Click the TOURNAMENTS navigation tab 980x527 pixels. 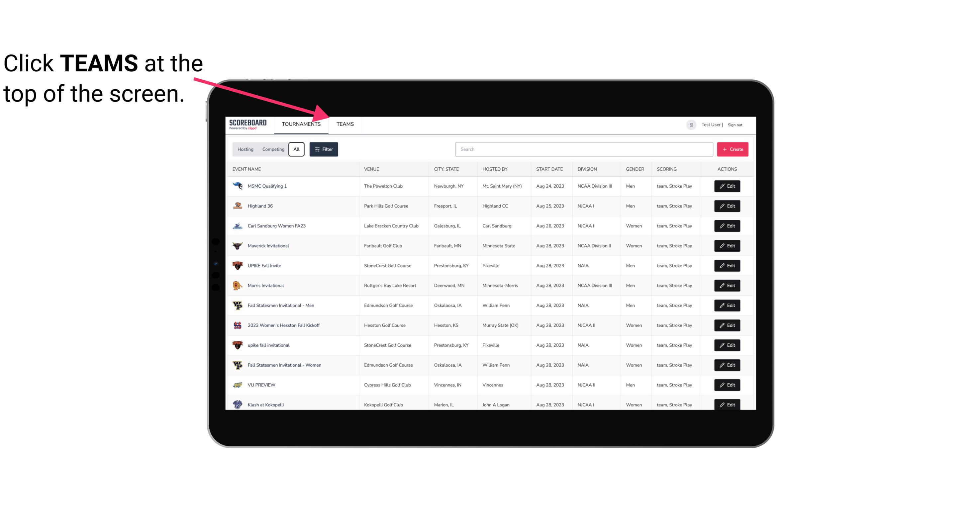coord(301,124)
